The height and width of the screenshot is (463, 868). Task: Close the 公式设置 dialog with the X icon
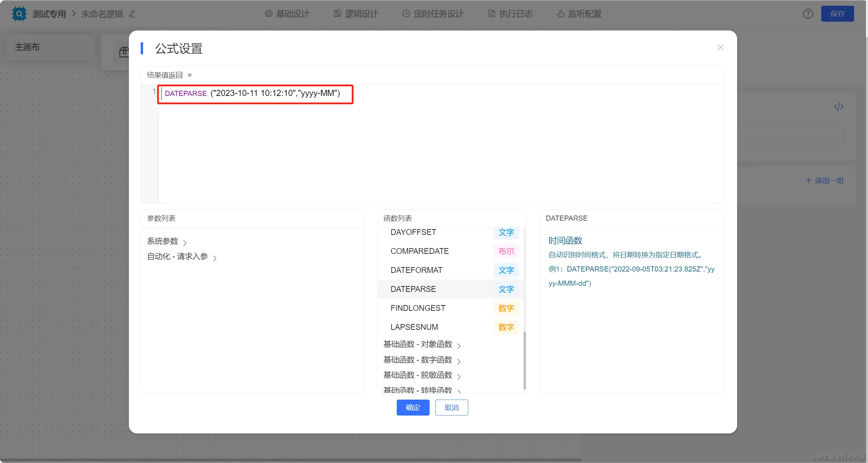(x=720, y=47)
